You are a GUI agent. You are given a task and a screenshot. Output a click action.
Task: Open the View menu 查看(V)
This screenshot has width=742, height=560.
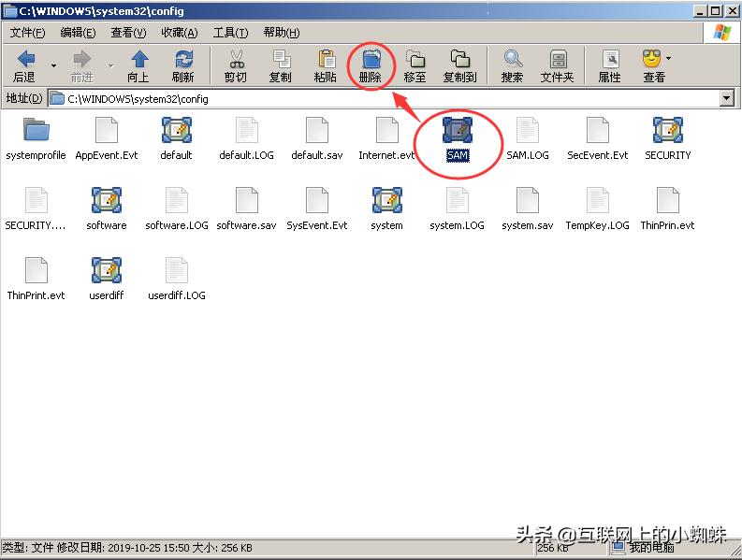(x=128, y=33)
